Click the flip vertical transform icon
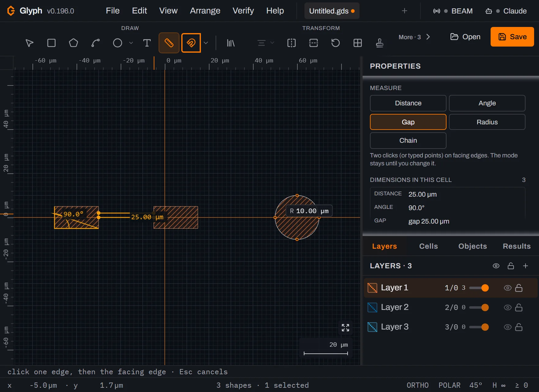This screenshot has height=392, width=539. pyautogui.click(x=314, y=43)
